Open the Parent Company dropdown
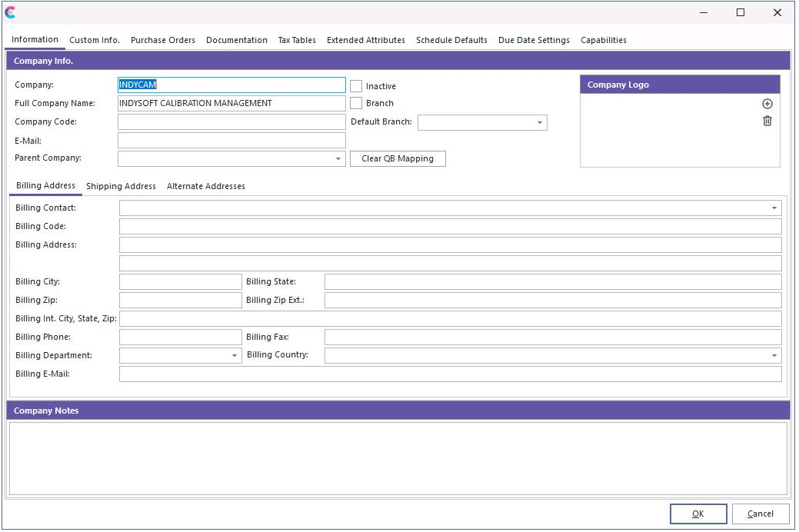Viewport: 799px width, 532px height. [338, 158]
